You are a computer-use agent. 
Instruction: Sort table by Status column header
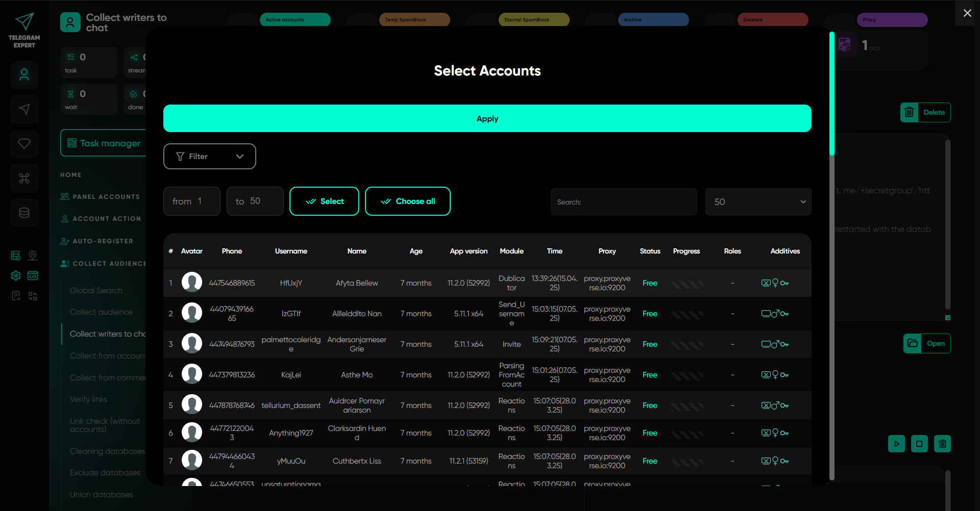650,251
